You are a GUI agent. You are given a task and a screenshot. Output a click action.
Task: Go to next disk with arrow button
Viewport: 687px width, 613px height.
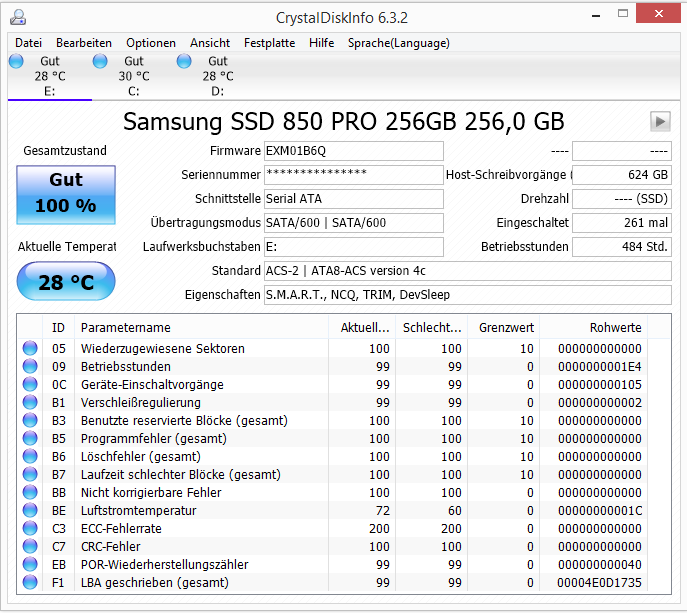[x=660, y=121]
